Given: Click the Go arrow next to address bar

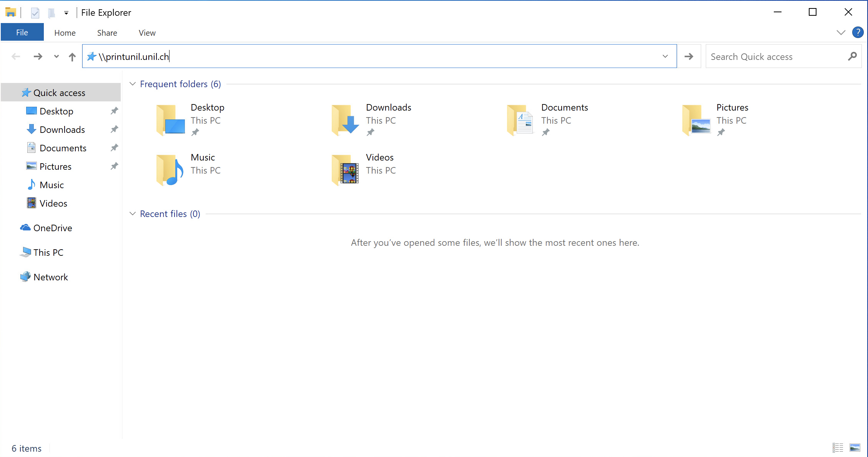Looking at the screenshot, I should coord(689,57).
